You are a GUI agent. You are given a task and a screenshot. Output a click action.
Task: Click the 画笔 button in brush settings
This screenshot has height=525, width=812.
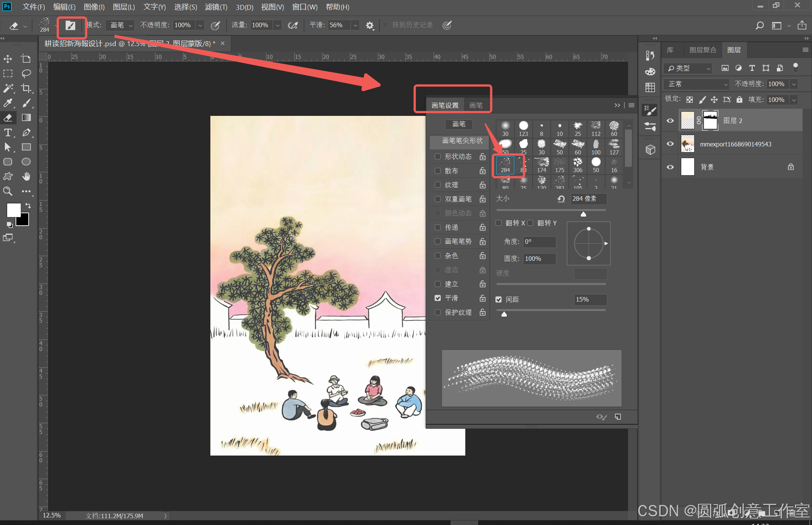pyautogui.click(x=459, y=124)
